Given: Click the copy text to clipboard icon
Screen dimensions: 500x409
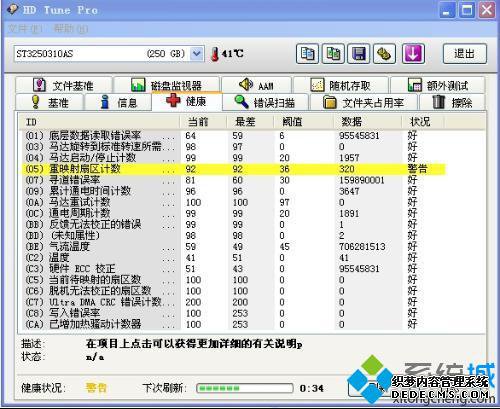Looking at the screenshot, I should pos(307,54).
